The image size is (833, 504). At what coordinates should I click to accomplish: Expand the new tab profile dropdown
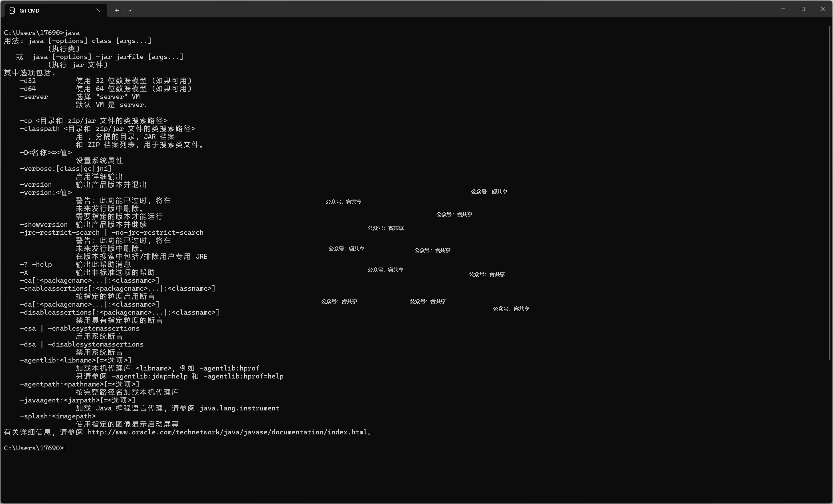click(130, 11)
